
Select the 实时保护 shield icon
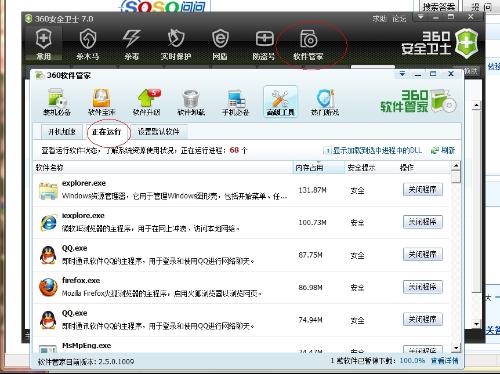tap(176, 45)
